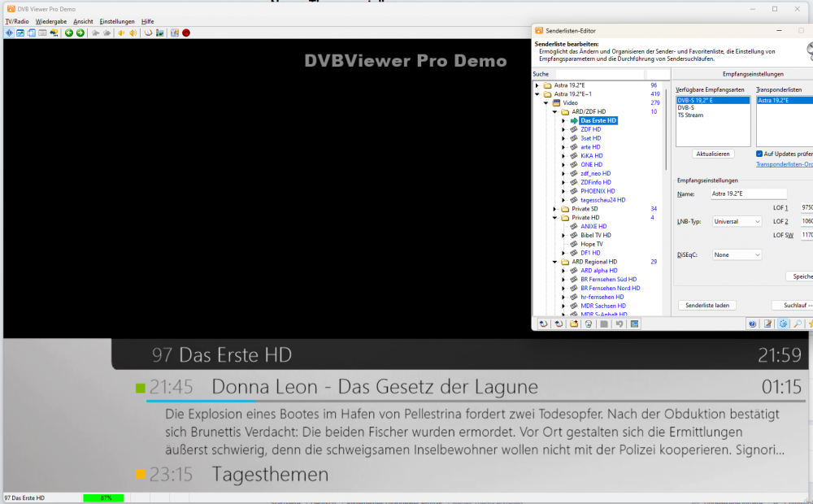Toggle the 'Auf Updates prüfen' checkbox
Viewport: 813px width, 504px height.
tap(759, 154)
